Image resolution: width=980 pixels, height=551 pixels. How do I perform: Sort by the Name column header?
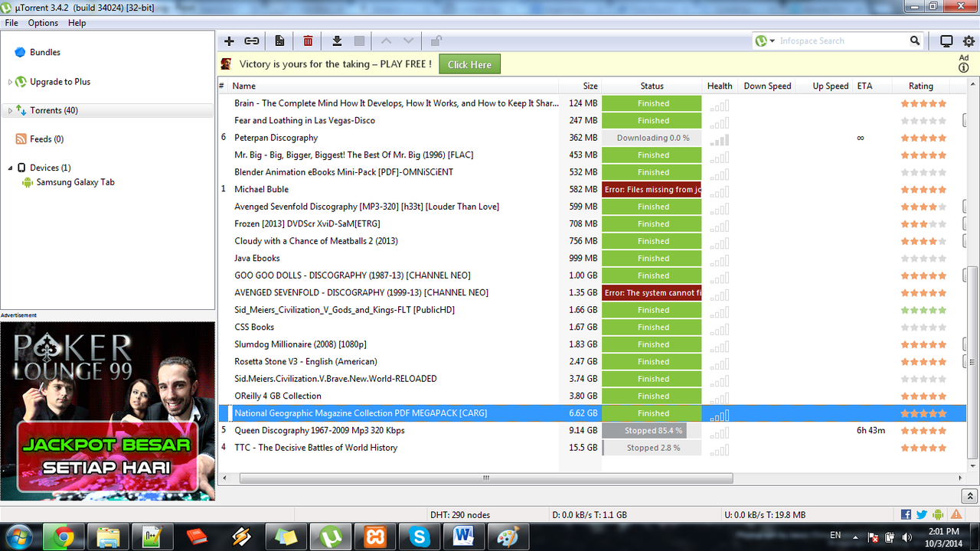coord(394,86)
